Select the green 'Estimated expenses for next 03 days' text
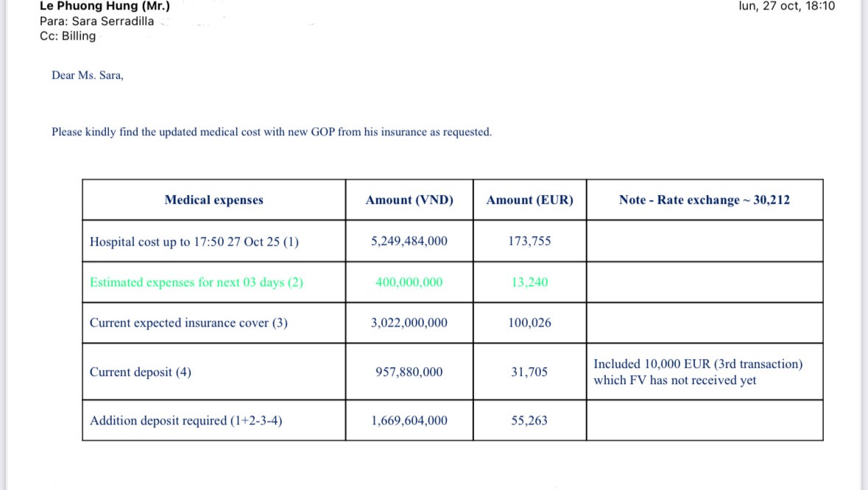The width and height of the screenshot is (868, 490). click(197, 283)
